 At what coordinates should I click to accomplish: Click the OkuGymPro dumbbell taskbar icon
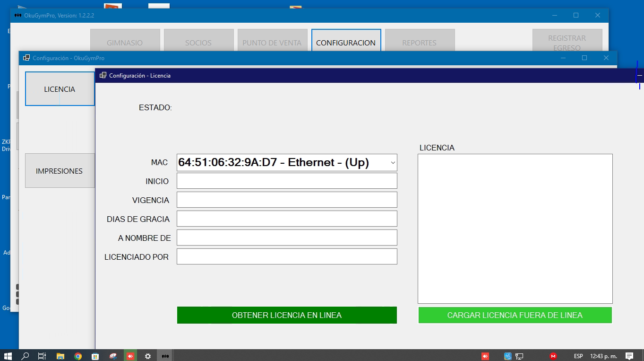165,356
